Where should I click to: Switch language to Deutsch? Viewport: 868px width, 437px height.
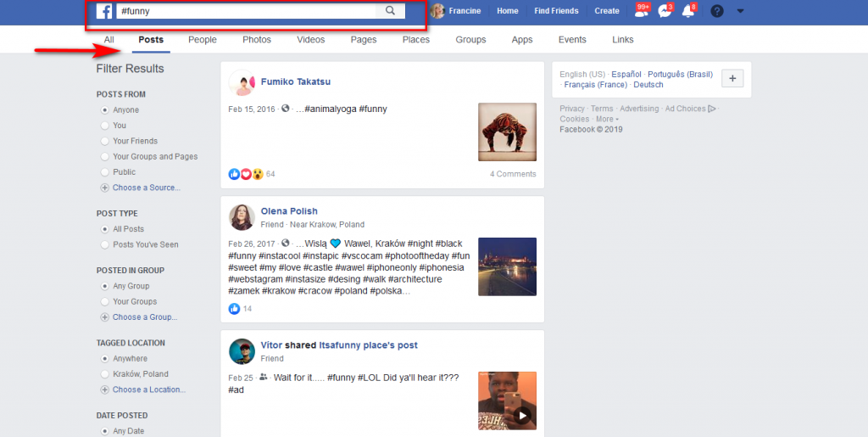click(x=648, y=85)
